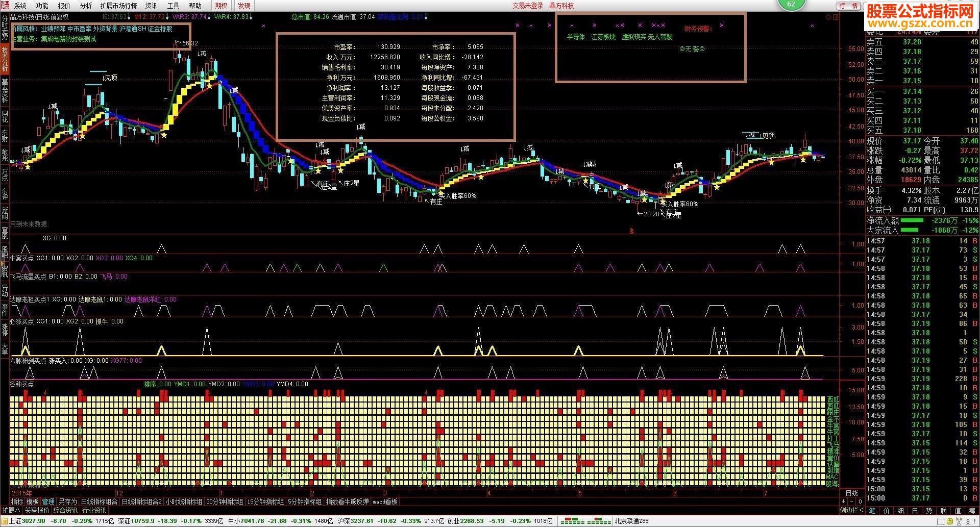Viewport: 980px width, 527px height.
Task: Click the small folder icon before 上证 index
Action: [x=4, y=521]
